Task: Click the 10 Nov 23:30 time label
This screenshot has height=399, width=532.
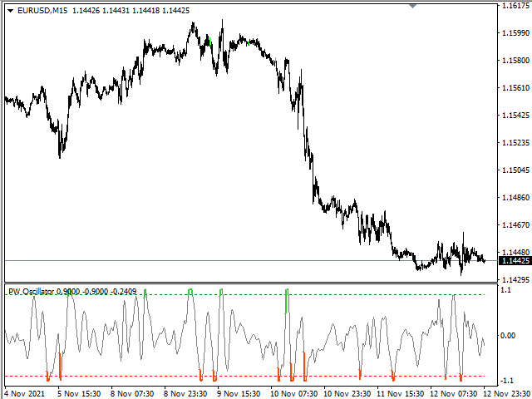Action: (x=348, y=394)
